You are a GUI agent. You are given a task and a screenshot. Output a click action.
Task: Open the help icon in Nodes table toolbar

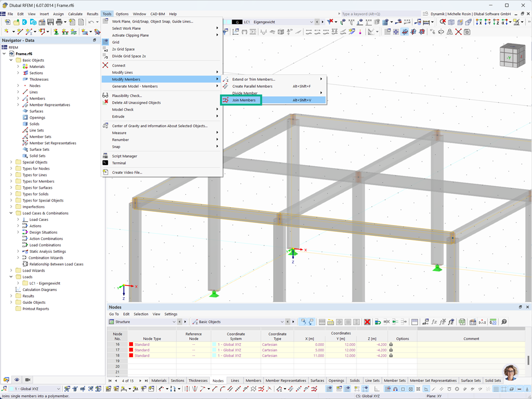pyautogui.click(x=504, y=322)
